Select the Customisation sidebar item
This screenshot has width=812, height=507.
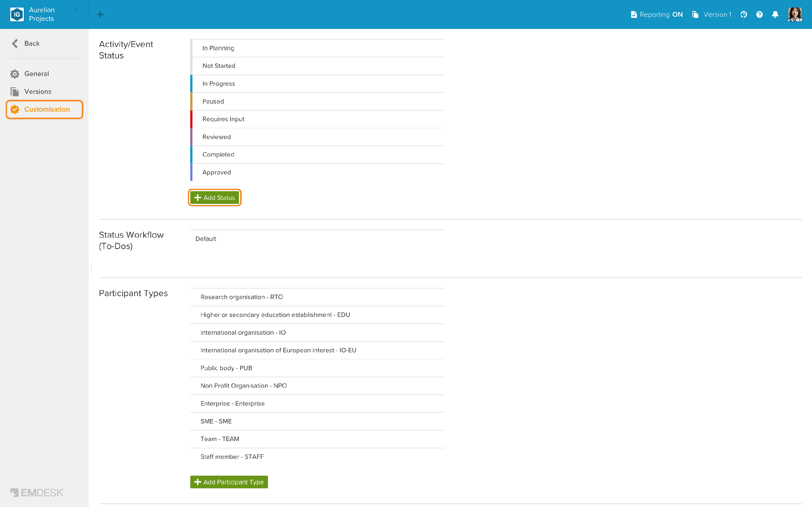coord(44,109)
